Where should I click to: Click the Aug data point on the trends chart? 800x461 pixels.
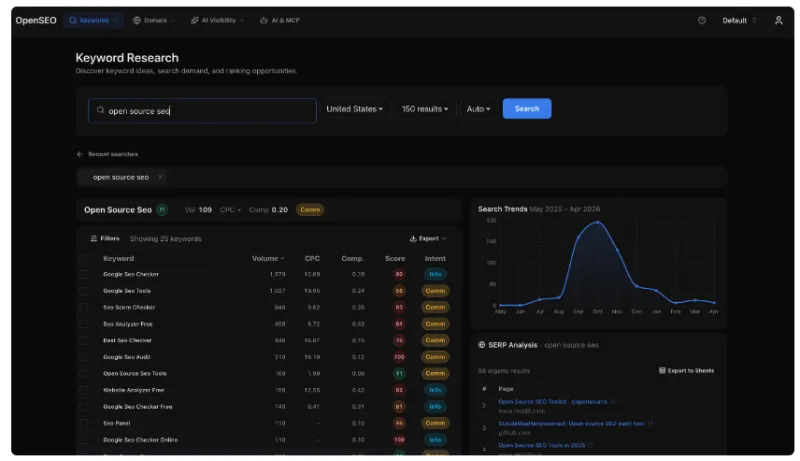[x=559, y=297]
